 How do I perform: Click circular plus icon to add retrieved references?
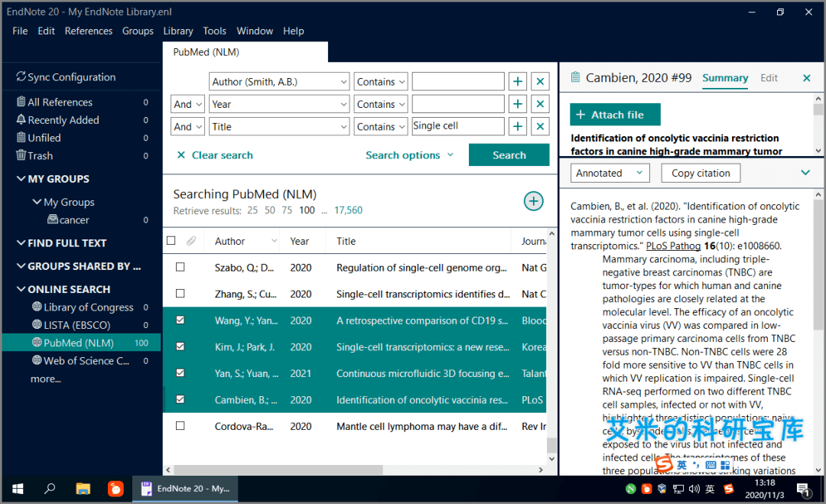[534, 201]
